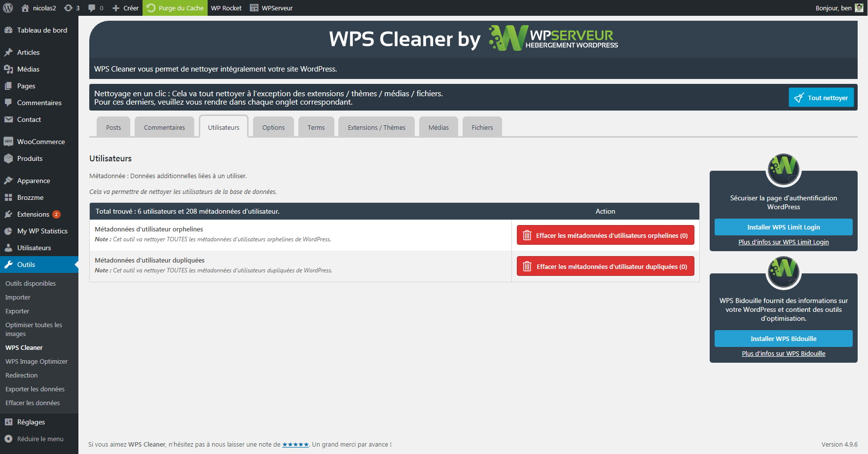This screenshot has height=454, width=868.
Task: Click the Réduire le menu collapse arrow
Action: 8,439
